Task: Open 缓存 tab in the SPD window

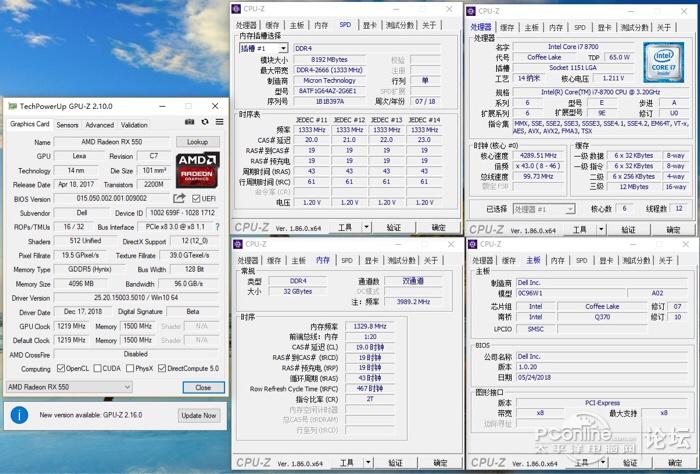Action: [272, 25]
